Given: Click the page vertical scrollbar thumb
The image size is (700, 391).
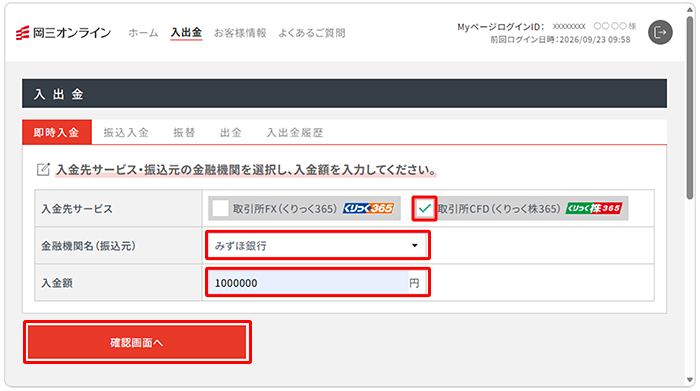Looking at the screenshot, I should (690, 107).
